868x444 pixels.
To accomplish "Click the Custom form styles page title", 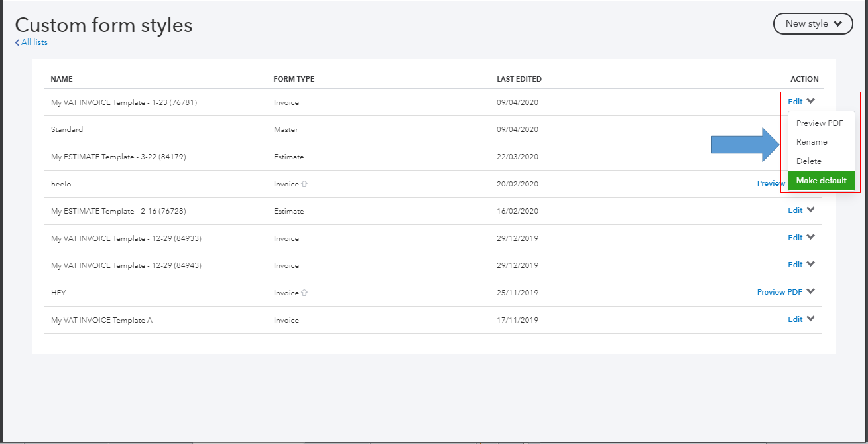I will click(x=103, y=25).
